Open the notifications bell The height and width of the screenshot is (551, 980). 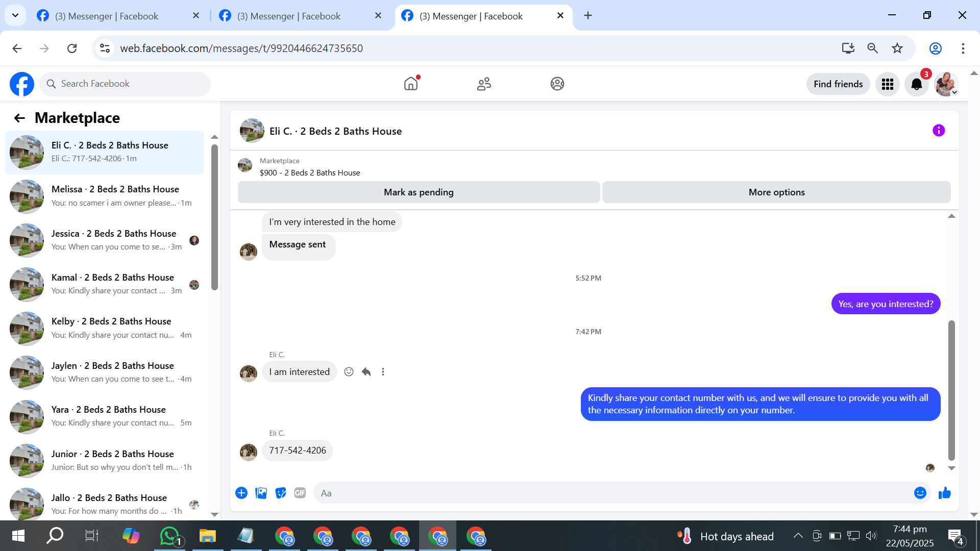(917, 84)
